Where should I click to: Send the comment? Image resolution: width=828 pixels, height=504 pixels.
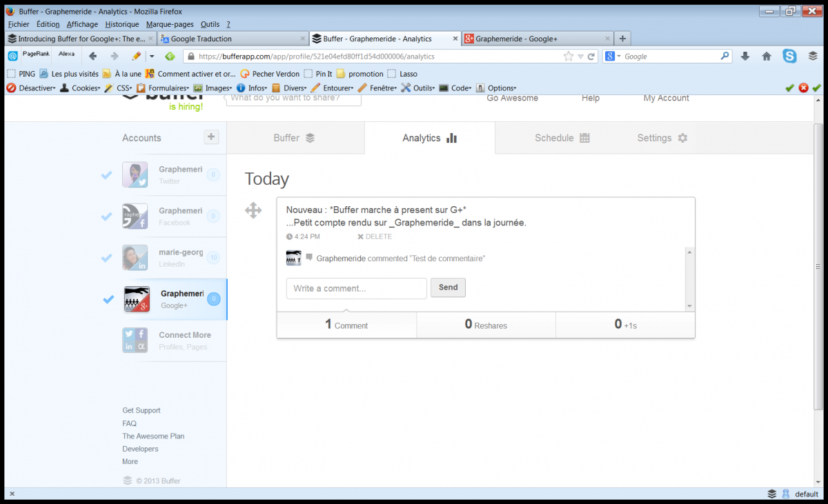(448, 288)
